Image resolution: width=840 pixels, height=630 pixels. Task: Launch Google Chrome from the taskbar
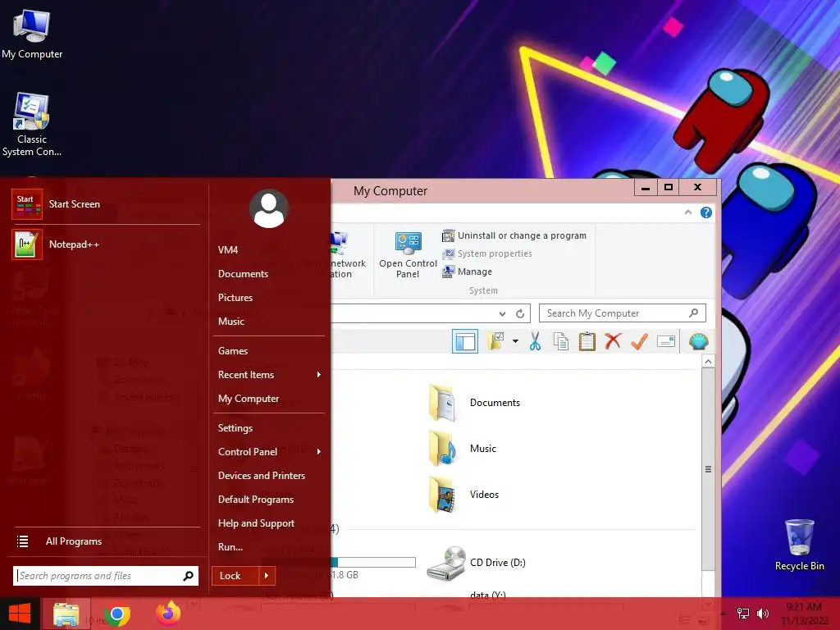pyautogui.click(x=117, y=614)
